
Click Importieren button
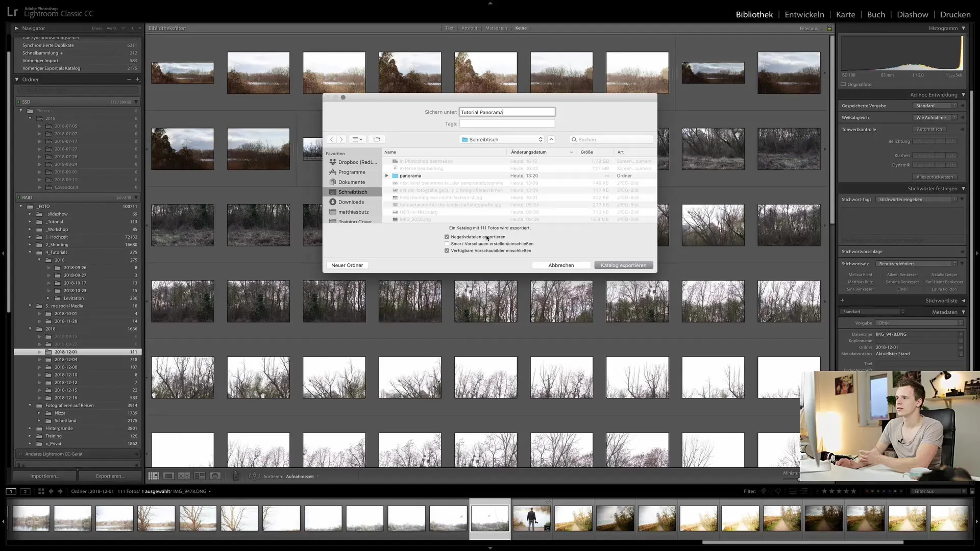[44, 476]
